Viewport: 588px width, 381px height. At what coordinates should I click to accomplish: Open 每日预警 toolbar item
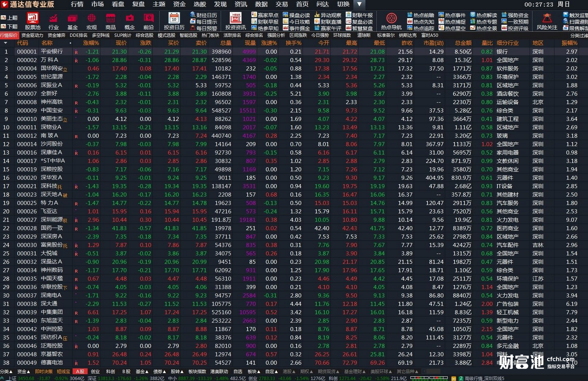click(x=203, y=28)
